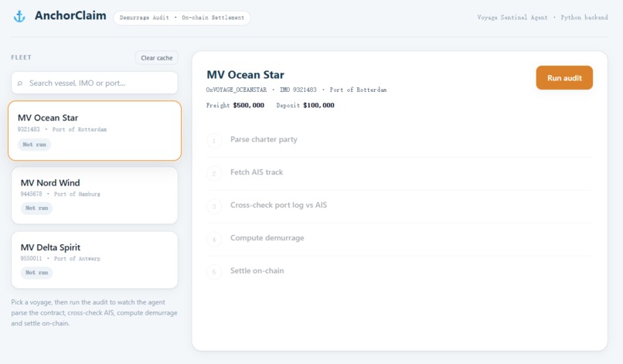Click the MV Ocean Star detail panel heading
Screen dimensions: 623x364
coord(245,75)
